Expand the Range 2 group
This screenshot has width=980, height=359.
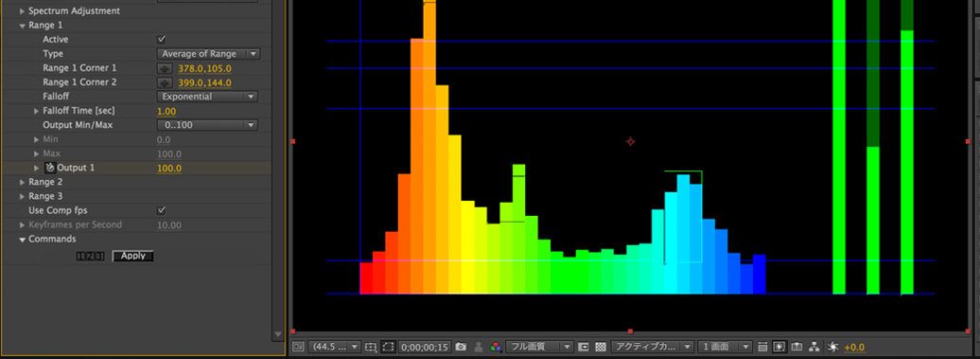23,182
